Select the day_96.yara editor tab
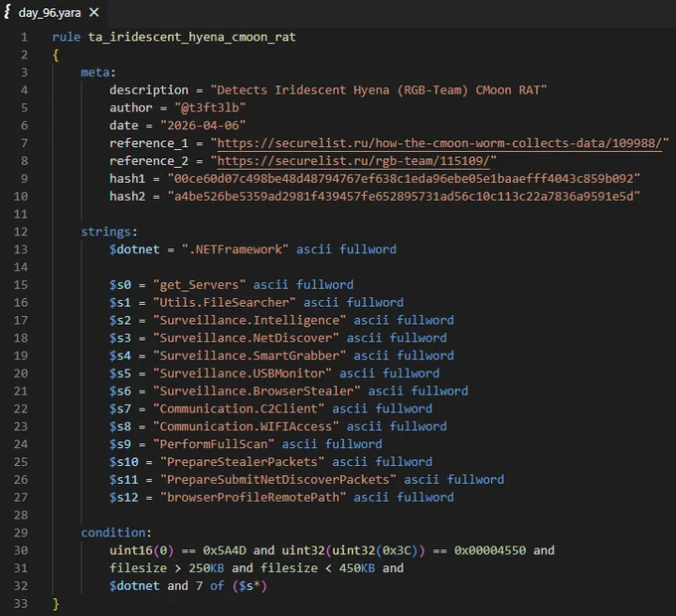The width and height of the screenshot is (676, 616). point(53,13)
